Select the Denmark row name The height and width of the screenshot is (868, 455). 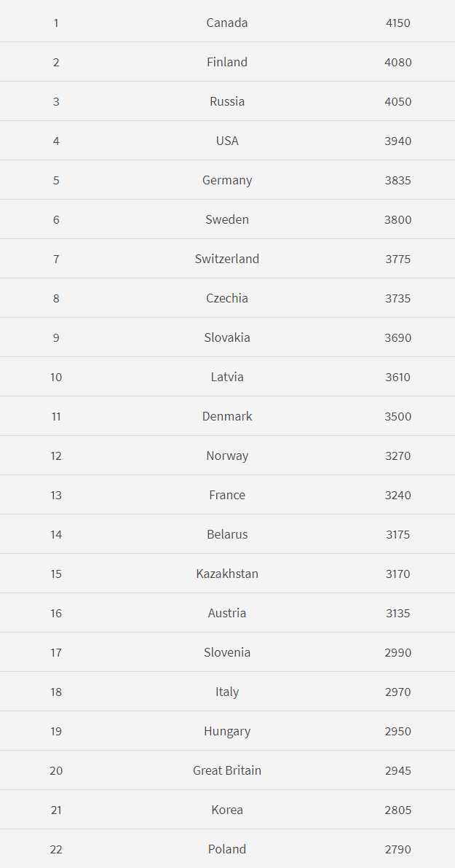[226, 415]
